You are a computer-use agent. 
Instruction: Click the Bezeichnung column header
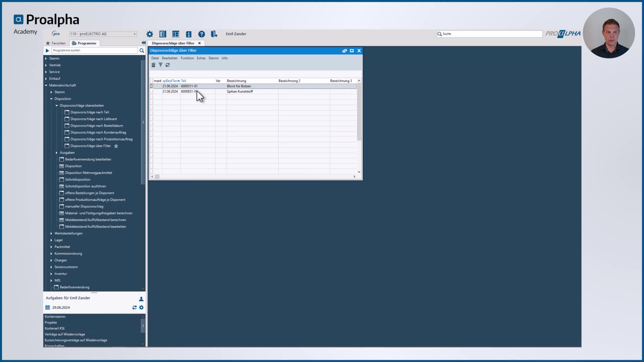(252, 81)
